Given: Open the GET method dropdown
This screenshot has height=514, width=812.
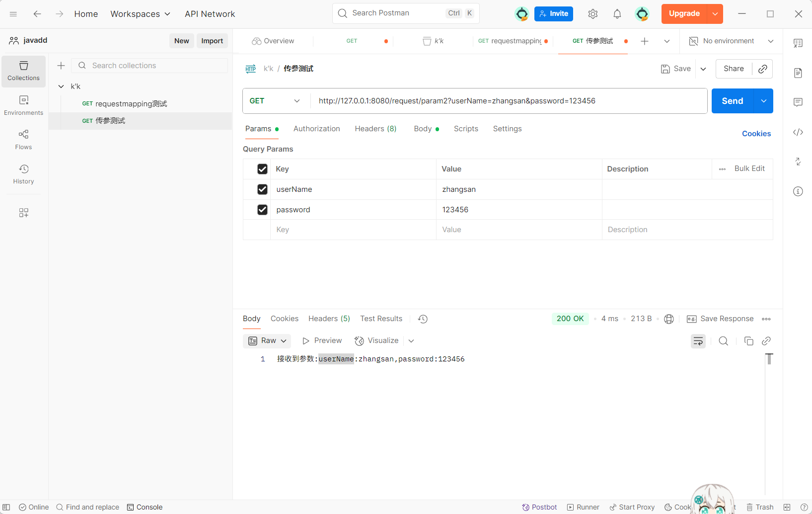Looking at the screenshot, I should tap(276, 101).
